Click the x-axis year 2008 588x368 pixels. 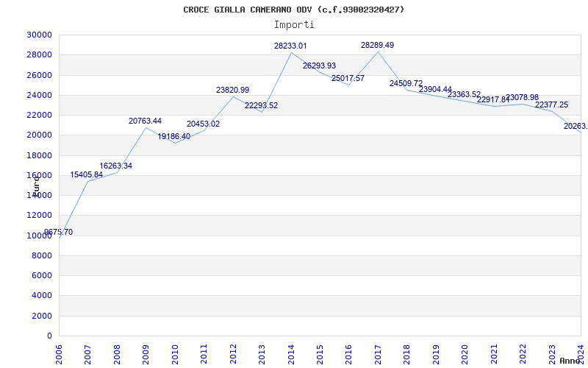tap(117, 354)
